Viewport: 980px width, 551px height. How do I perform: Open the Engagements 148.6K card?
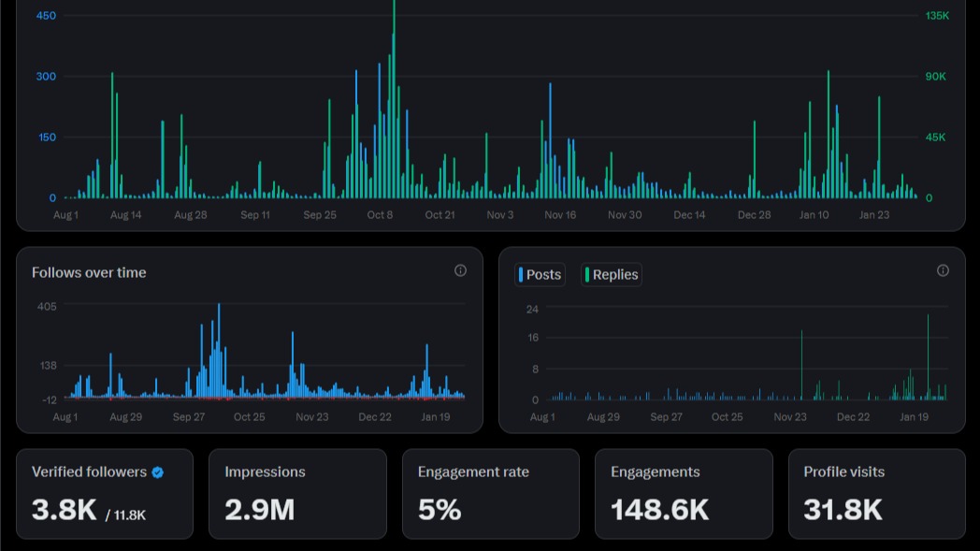(684, 494)
